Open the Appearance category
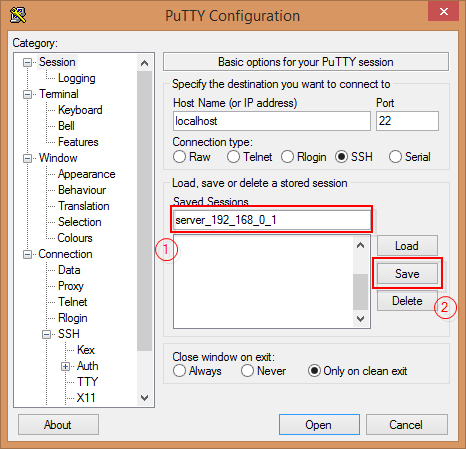466x449 pixels. click(87, 174)
